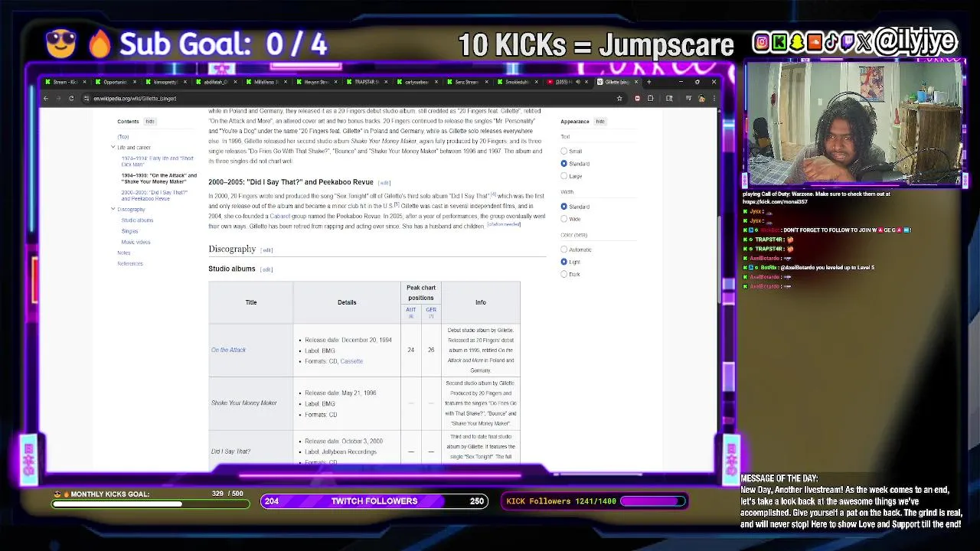980x551 pixels.
Task: Open References in contents sidebar
Action: (130, 263)
